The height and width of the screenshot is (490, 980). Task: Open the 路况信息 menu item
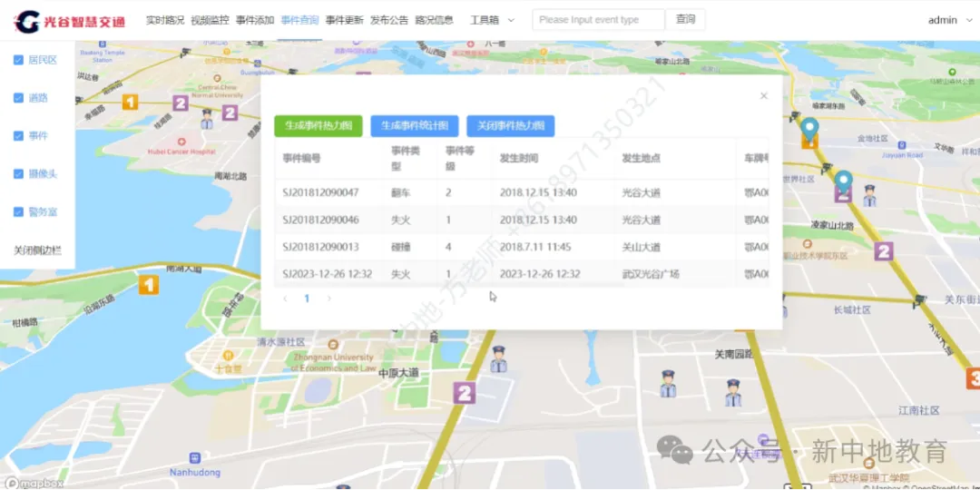(435, 20)
